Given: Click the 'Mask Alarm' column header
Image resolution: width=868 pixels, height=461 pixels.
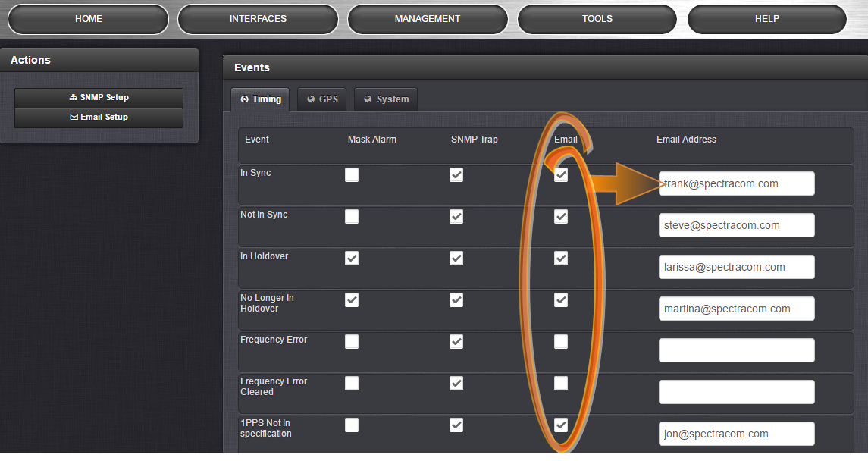Looking at the screenshot, I should coord(372,140).
